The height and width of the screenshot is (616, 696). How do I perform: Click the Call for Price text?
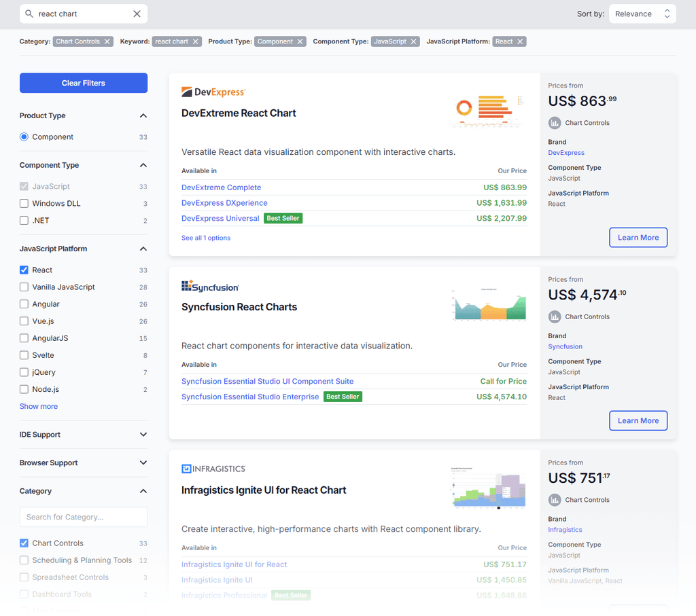[504, 382]
